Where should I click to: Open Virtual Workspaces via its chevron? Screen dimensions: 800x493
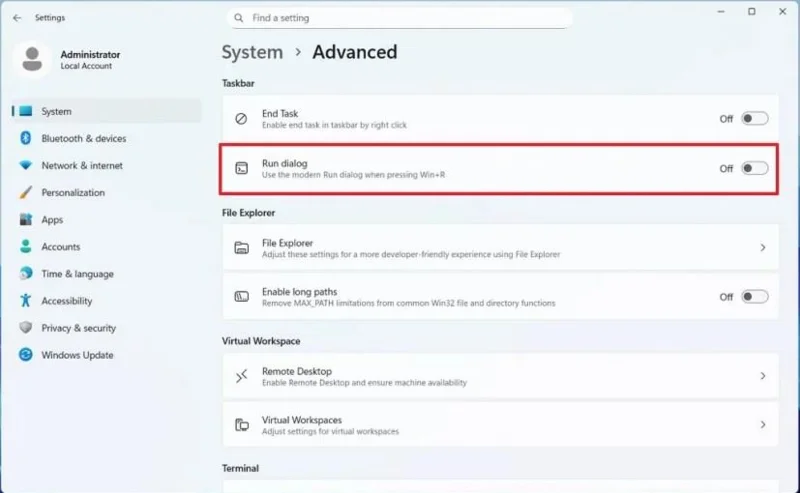(763, 425)
